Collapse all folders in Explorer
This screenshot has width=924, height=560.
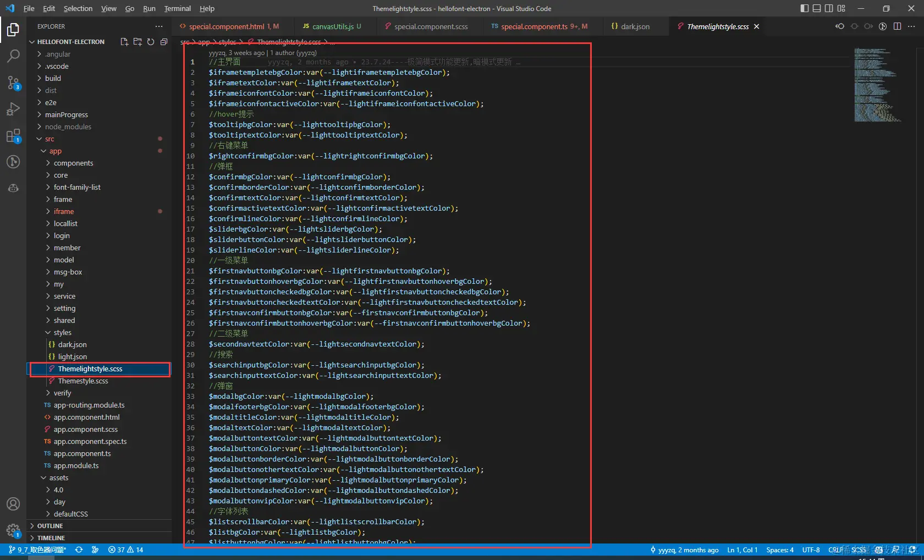click(x=164, y=42)
